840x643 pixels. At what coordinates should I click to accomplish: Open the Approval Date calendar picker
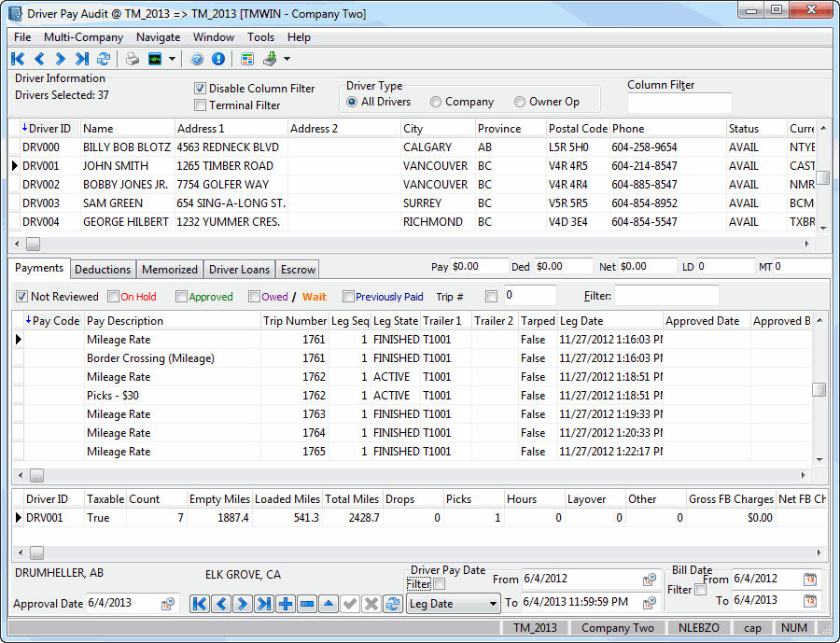coord(168,604)
